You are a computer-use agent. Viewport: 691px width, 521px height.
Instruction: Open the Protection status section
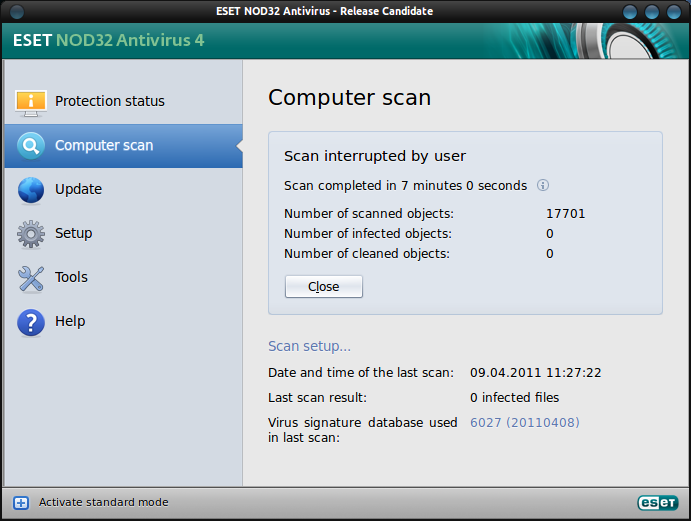(x=123, y=101)
